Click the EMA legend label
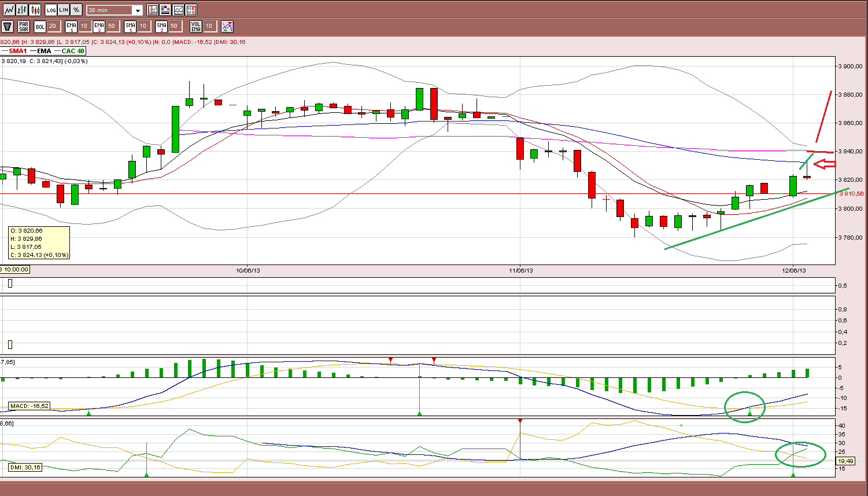868x496 pixels. (43, 51)
